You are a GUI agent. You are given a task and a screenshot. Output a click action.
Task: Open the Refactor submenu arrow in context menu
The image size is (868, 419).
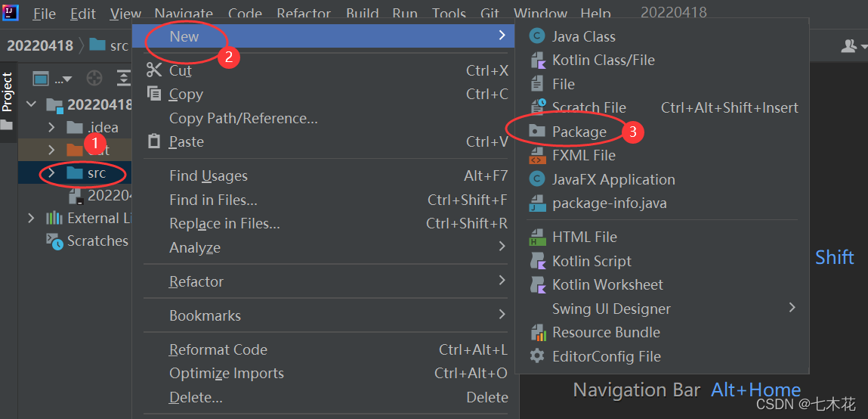[x=502, y=280]
